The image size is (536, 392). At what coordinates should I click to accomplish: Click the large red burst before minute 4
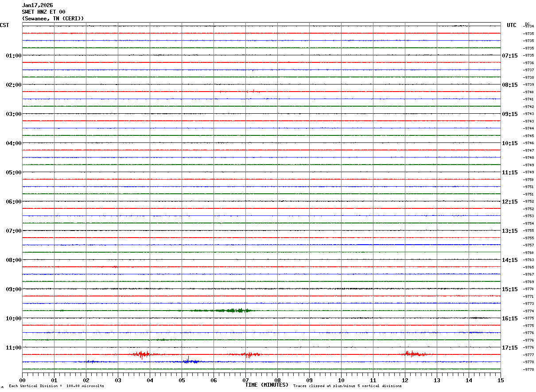pos(142,354)
